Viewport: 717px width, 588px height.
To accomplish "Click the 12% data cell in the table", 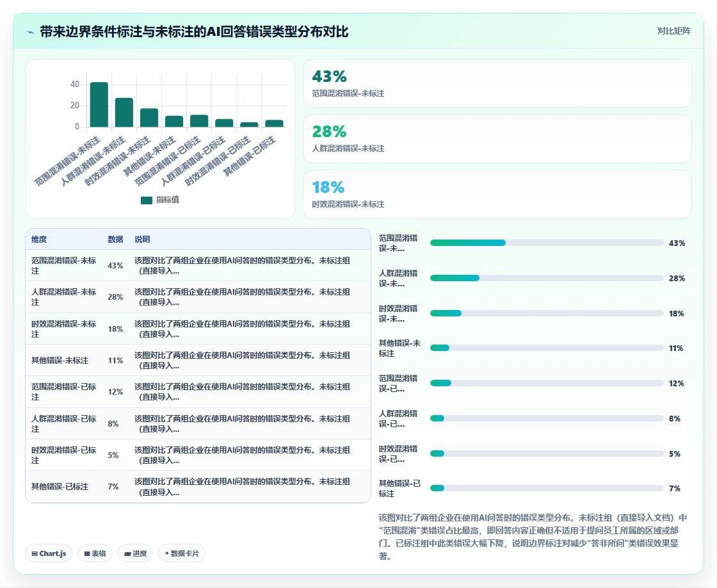I will pyautogui.click(x=115, y=392).
